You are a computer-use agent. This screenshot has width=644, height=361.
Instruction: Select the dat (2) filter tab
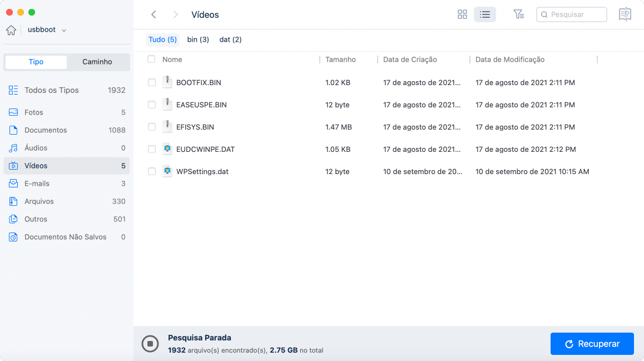[230, 39]
